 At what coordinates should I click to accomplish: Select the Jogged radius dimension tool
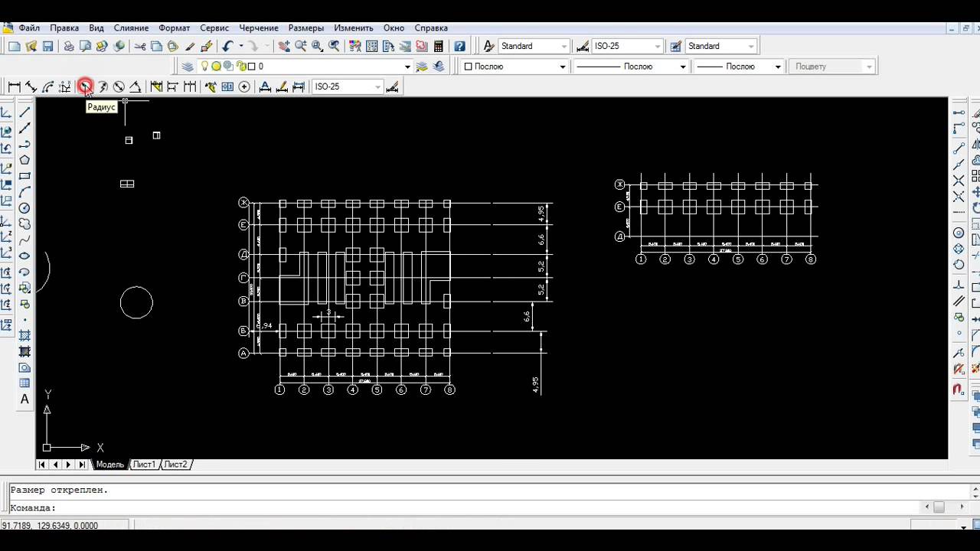[x=102, y=86]
